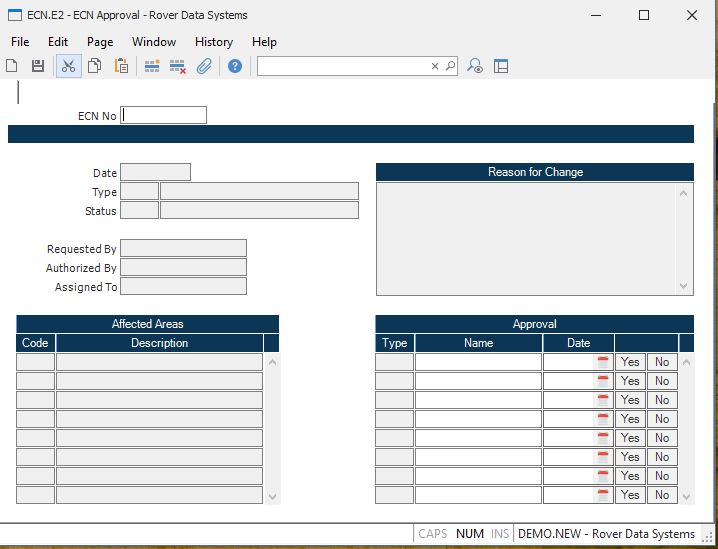Click the ECN No input field
Screen dimensions: 718x549
tap(164, 115)
